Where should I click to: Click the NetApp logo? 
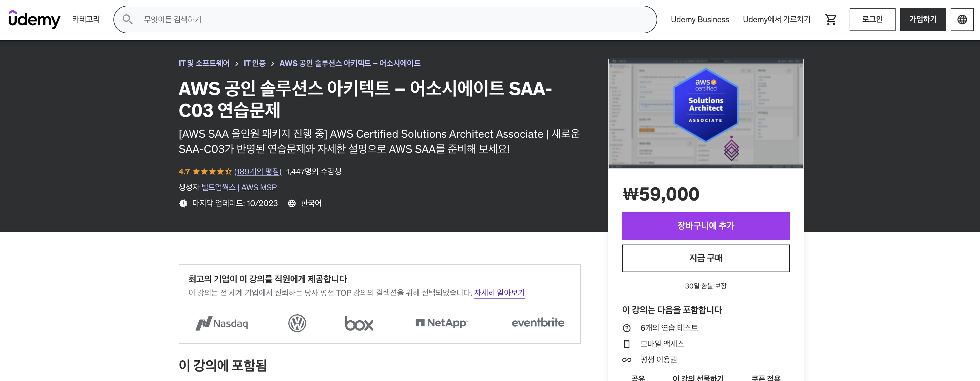pos(442,323)
